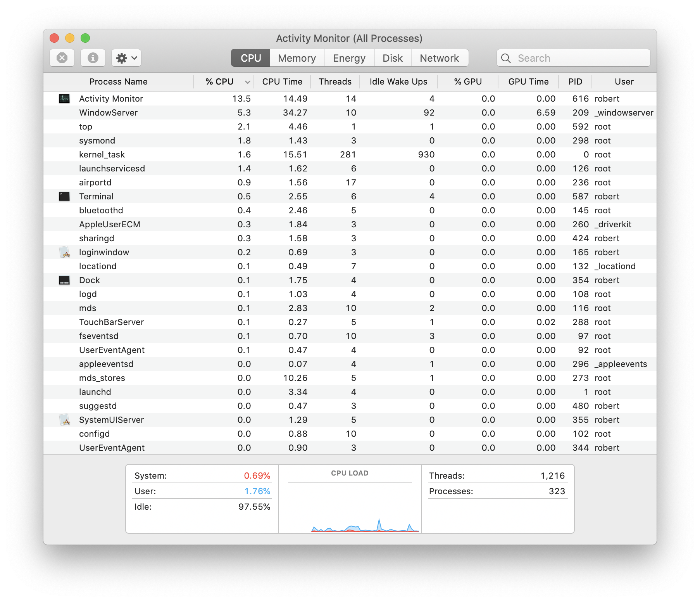Select the suggestd process
Image resolution: width=700 pixels, height=602 pixels.
(350, 406)
